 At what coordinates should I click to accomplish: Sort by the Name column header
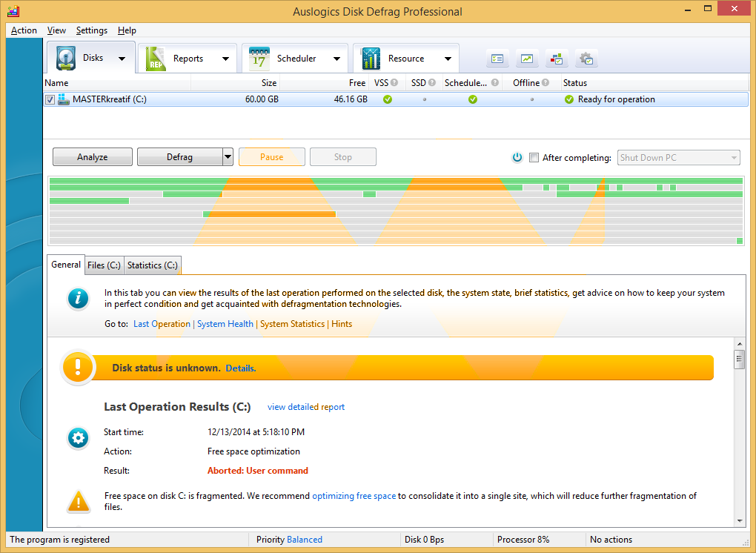[x=117, y=83]
